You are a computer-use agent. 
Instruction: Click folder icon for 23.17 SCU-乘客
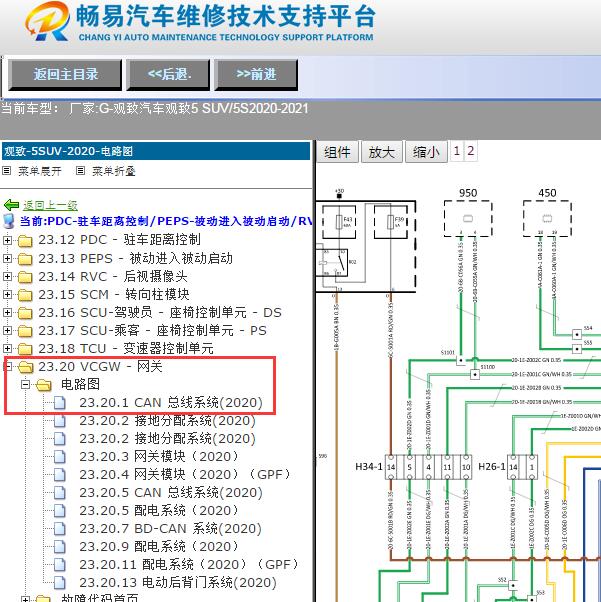(25, 331)
